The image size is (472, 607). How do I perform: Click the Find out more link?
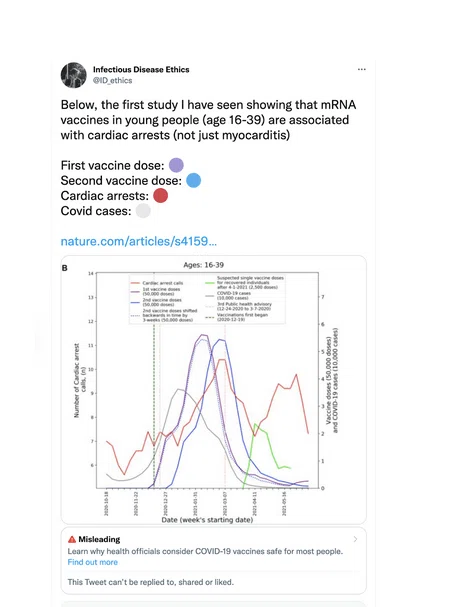pyautogui.click(x=93, y=562)
